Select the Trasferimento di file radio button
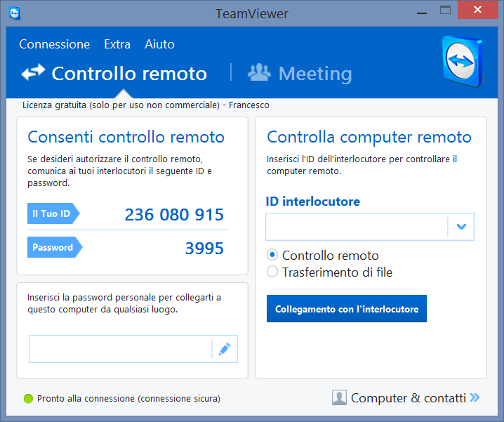The width and height of the screenshot is (504, 422). [x=272, y=272]
